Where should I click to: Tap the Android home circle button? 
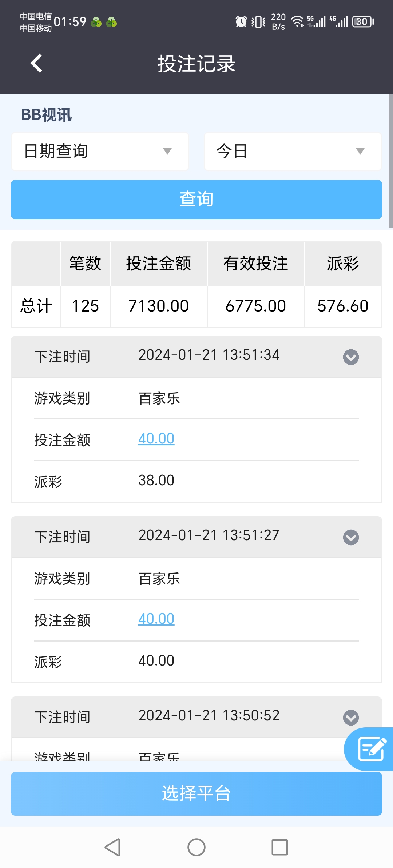(x=196, y=847)
